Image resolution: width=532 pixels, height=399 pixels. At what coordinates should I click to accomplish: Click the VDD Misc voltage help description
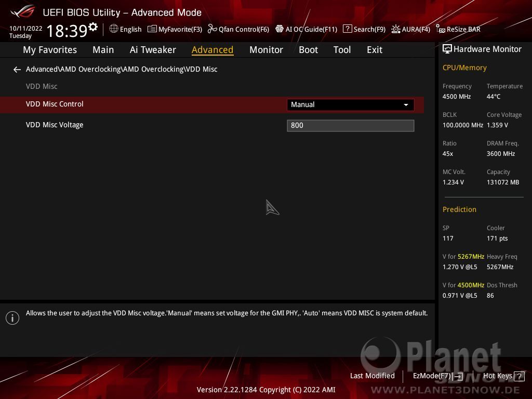click(227, 313)
